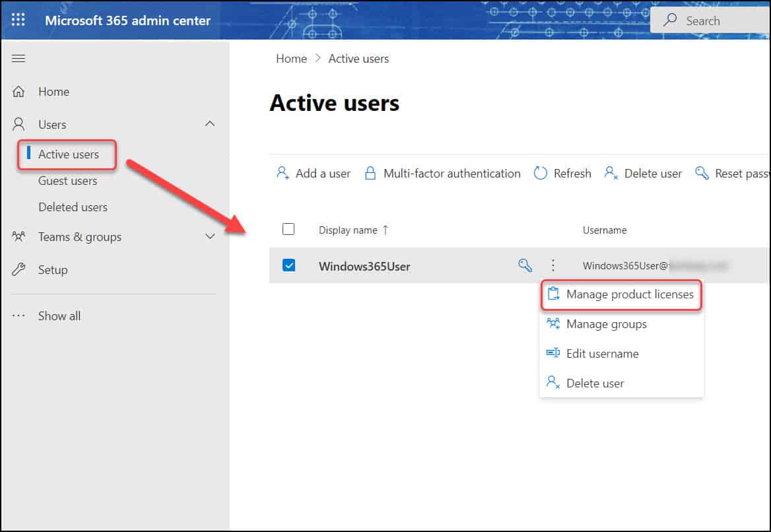Image resolution: width=771 pixels, height=532 pixels.
Task: Click the Teams & groups label
Action: 80,237
